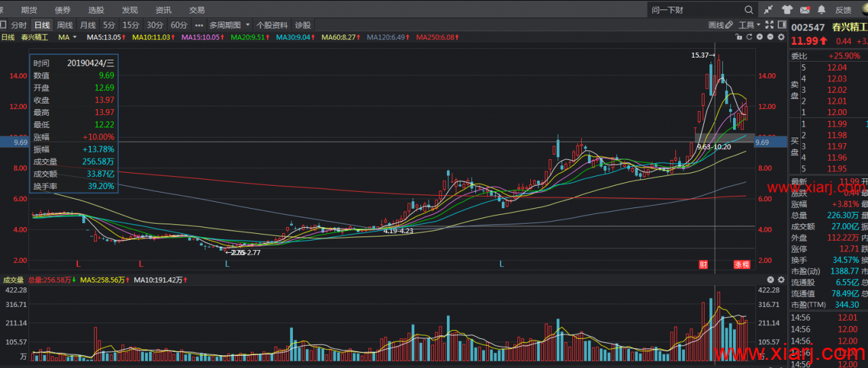
Task: Click the 成交量 volume label
Action: point(14,279)
